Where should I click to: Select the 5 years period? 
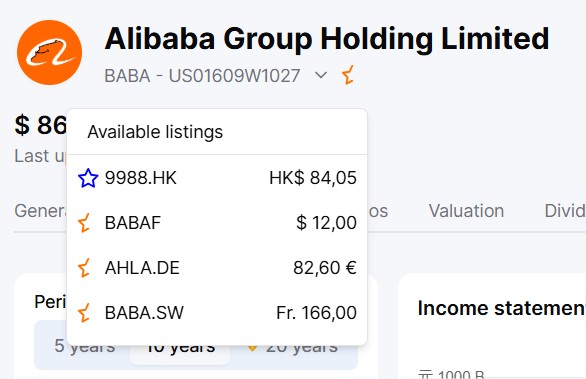(84, 346)
